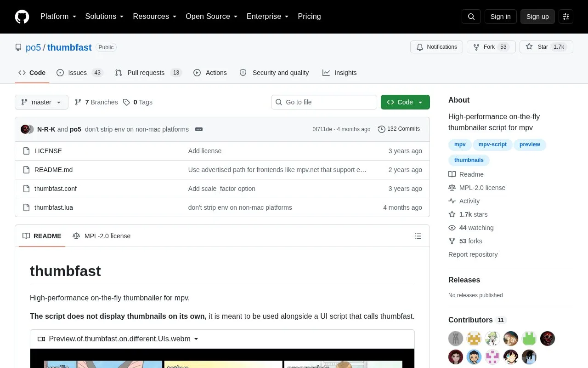588x368 pixels.
Task: Open the thumbfast.lua file
Action: pos(54,207)
